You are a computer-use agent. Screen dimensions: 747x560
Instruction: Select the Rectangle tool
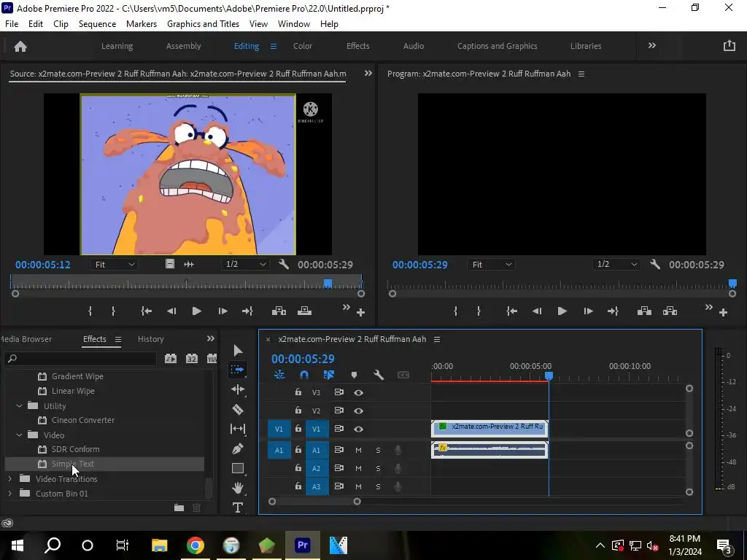click(238, 469)
